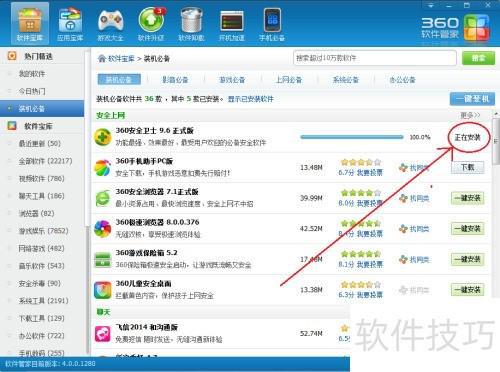Image resolution: width=500 pixels, height=372 pixels.
Task: Click 找同类 for 360极速浏览器
Action: point(414,229)
